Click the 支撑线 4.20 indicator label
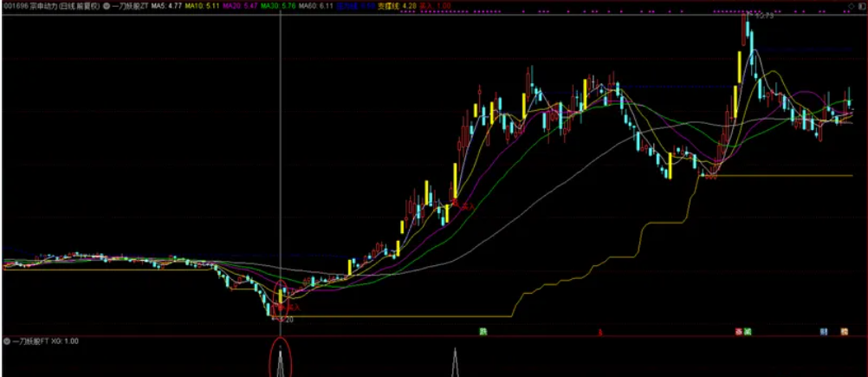The image size is (868, 377). coord(392,5)
